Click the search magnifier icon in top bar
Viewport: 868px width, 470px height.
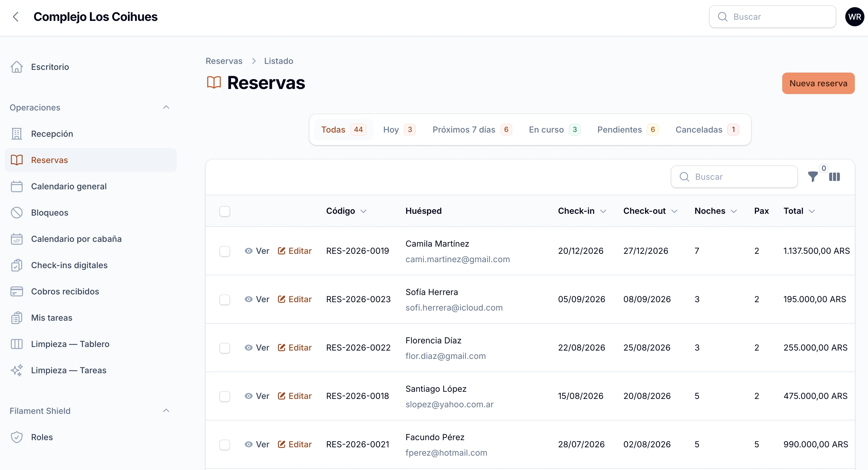coord(722,17)
